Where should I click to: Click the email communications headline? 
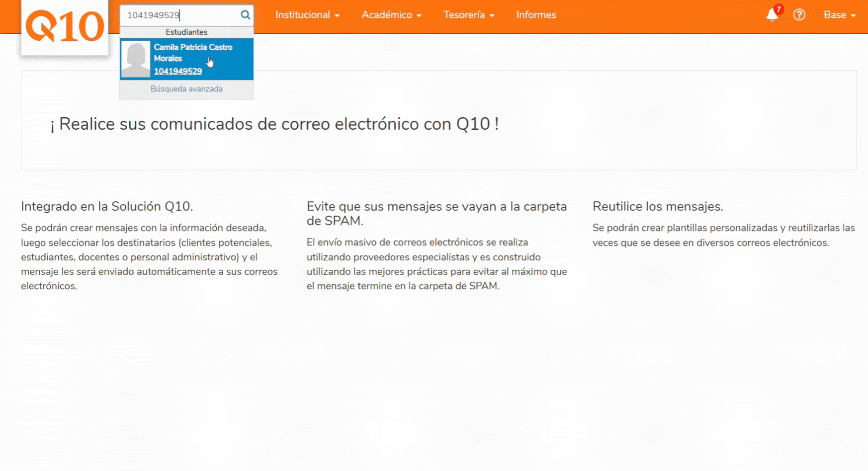[x=274, y=124]
